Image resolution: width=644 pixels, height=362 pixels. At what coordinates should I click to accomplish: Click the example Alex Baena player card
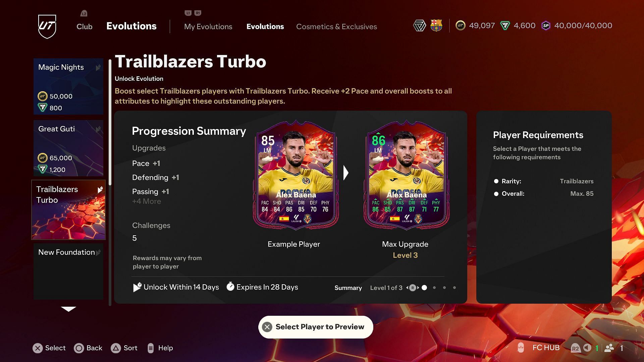(x=294, y=177)
